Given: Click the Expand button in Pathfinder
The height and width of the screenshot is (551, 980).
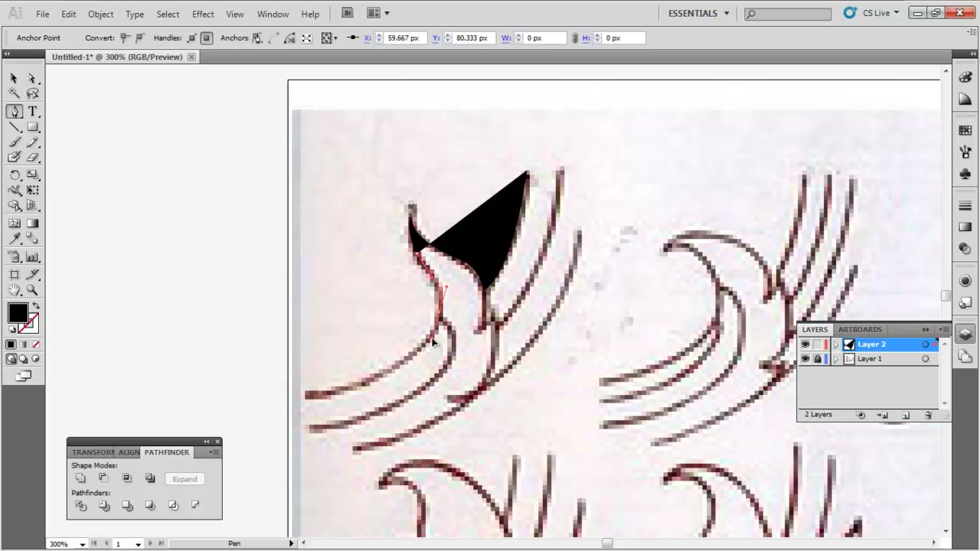Looking at the screenshot, I should [185, 479].
